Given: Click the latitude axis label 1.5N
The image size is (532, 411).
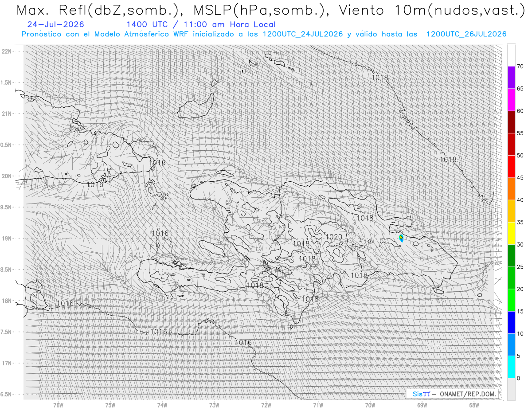Looking at the screenshot, I should 6,82.
